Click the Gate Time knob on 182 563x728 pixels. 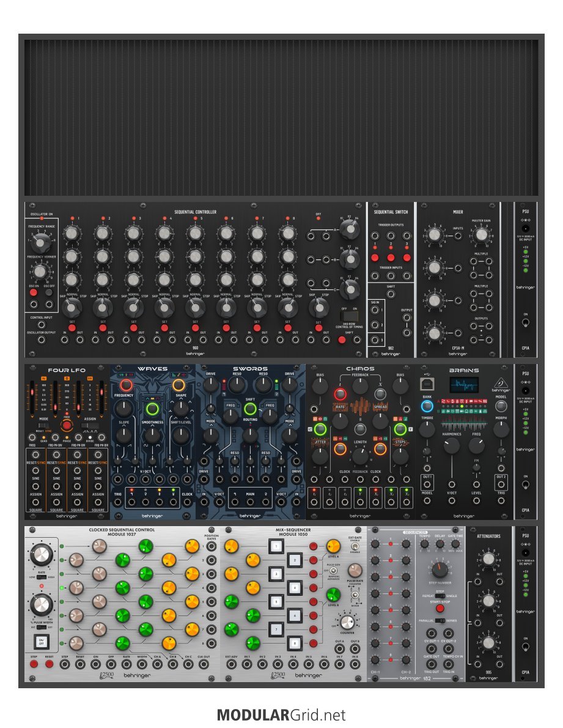click(455, 543)
